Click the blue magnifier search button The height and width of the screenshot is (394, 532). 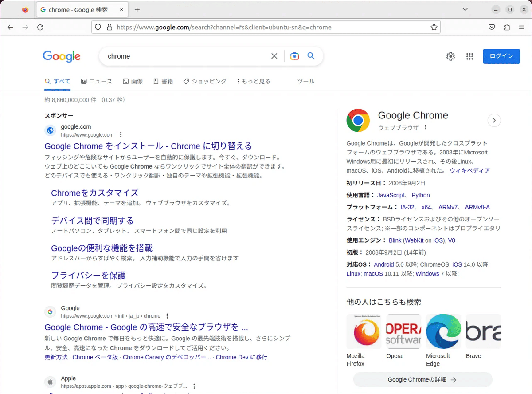tap(311, 56)
